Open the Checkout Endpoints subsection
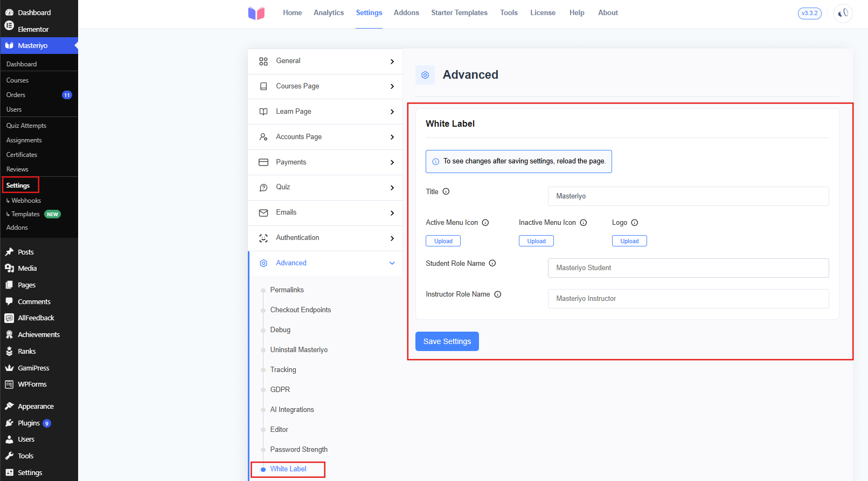This screenshot has width=868, height=481. (301, 310)
